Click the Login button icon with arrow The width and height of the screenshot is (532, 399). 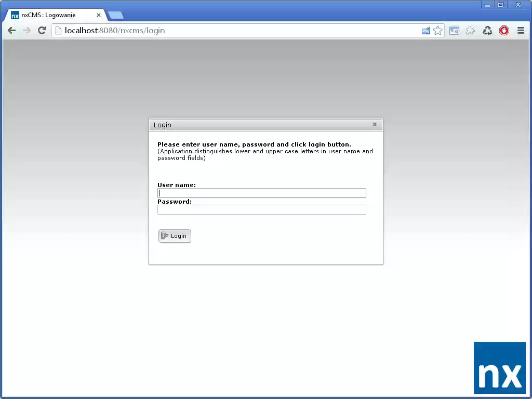(165, 235)
